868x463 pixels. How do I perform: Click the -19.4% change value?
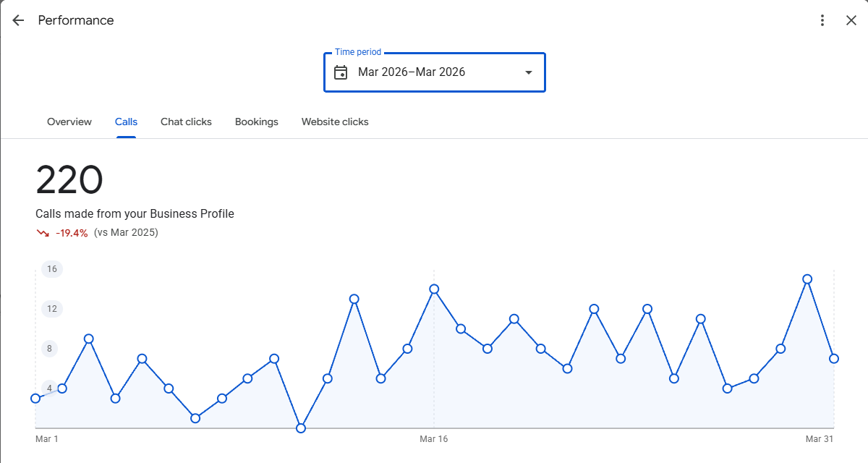tap(72, 233)
